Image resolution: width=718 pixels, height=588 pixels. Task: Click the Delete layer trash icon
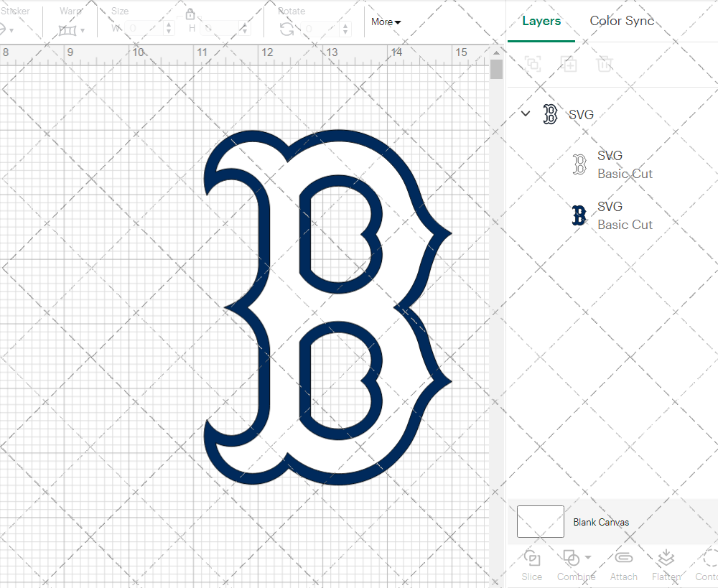604,64
